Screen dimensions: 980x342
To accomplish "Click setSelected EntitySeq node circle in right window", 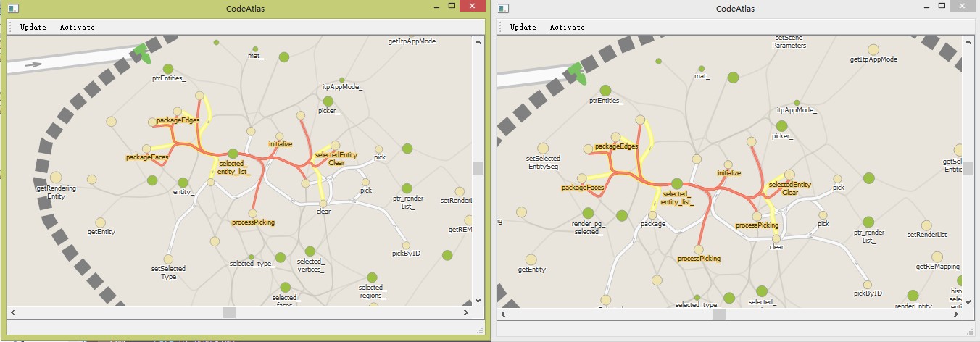I will [x=543, y=148].
